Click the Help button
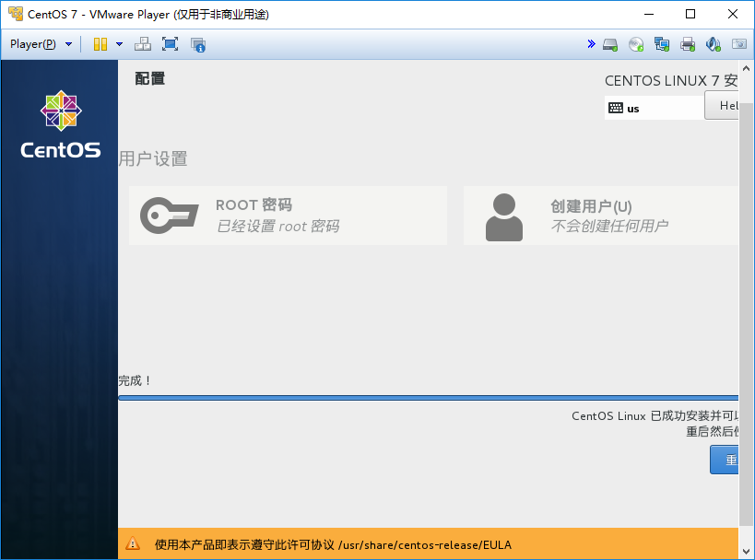 [726, 105]
